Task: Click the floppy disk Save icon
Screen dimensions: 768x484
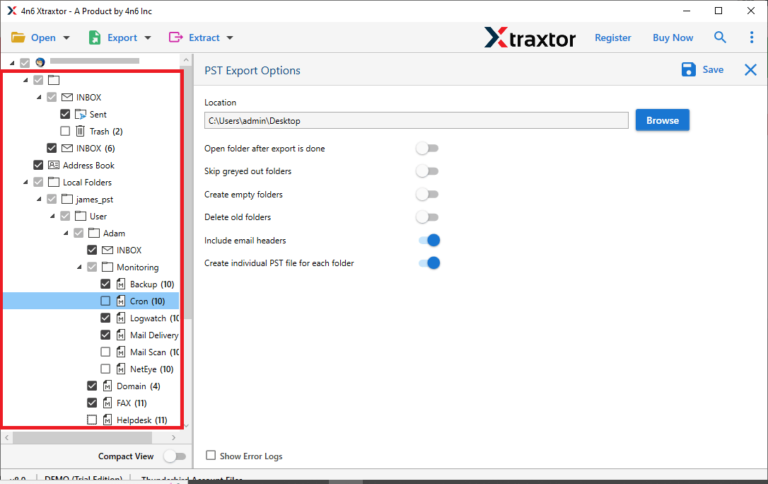Action: 688,70
